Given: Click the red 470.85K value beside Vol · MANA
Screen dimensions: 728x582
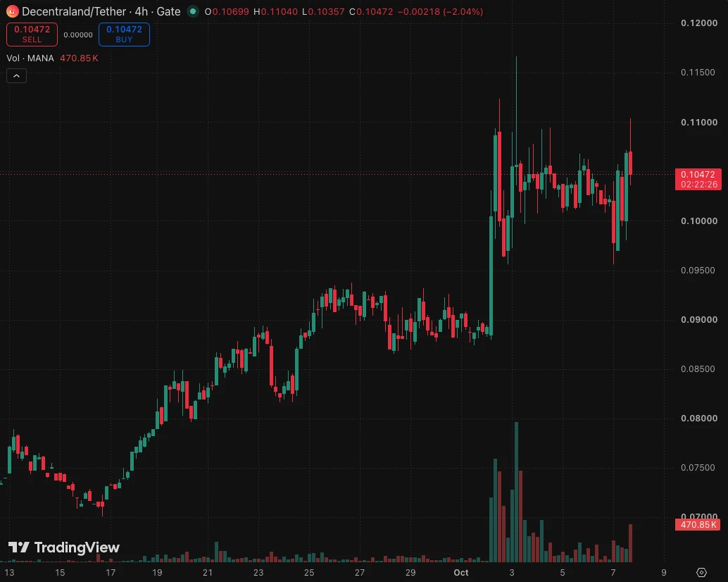Looking at the screenshot, I should click(x=79, y=58).
